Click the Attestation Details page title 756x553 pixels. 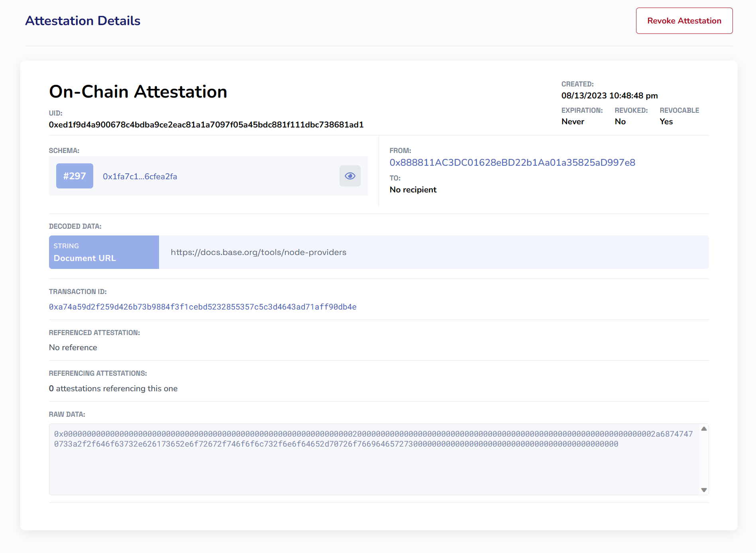click(83, 21)
